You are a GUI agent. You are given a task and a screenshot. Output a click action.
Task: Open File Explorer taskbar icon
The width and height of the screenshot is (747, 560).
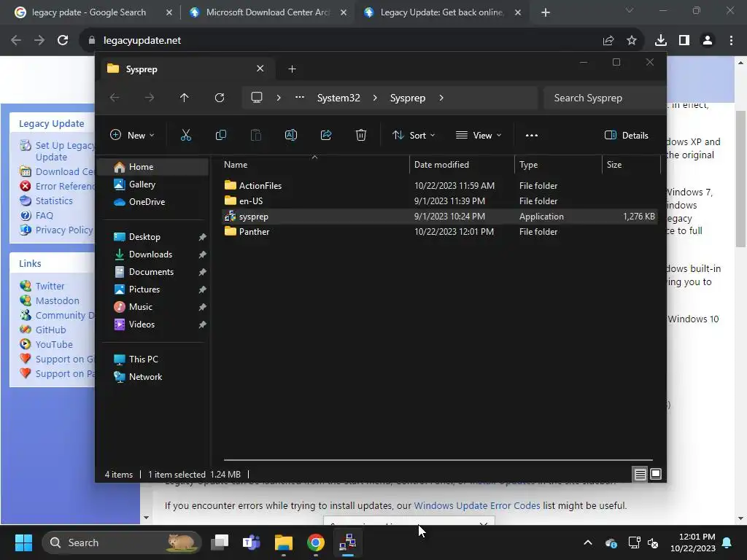284,542
